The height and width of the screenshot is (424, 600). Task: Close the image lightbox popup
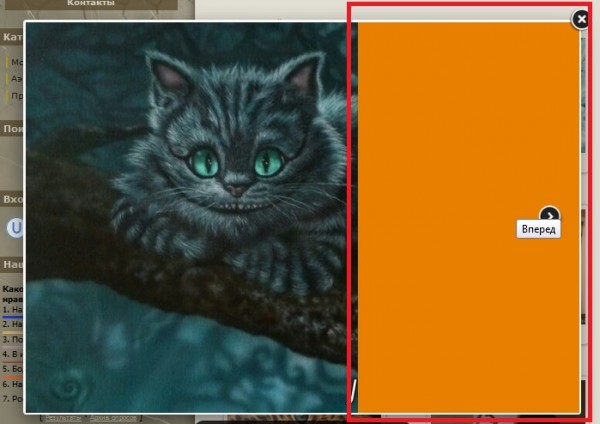(581, 19)
